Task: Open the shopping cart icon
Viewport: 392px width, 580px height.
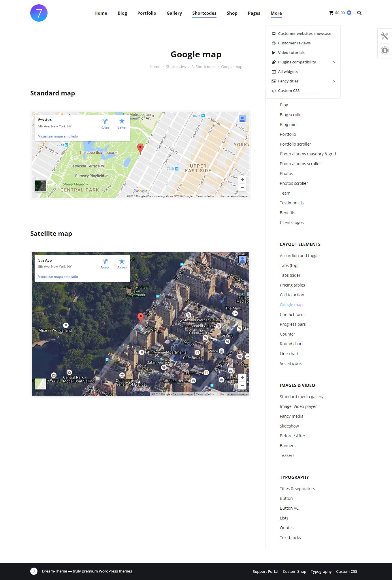Action: [x=331, y=13]
